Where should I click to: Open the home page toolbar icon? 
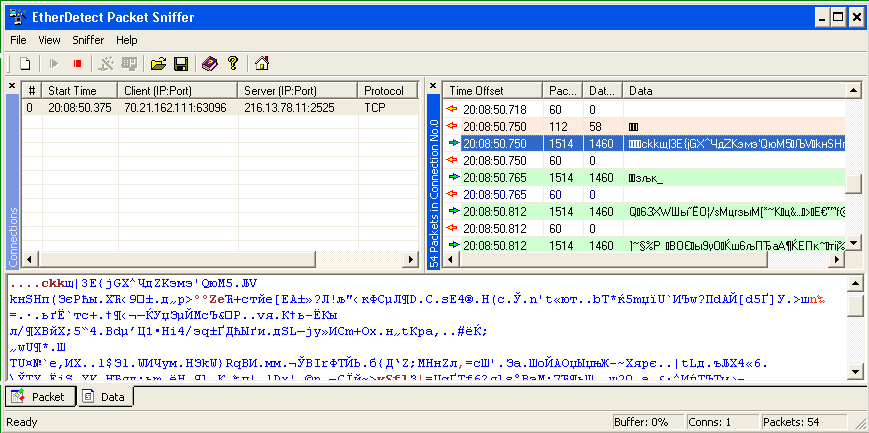262,64
